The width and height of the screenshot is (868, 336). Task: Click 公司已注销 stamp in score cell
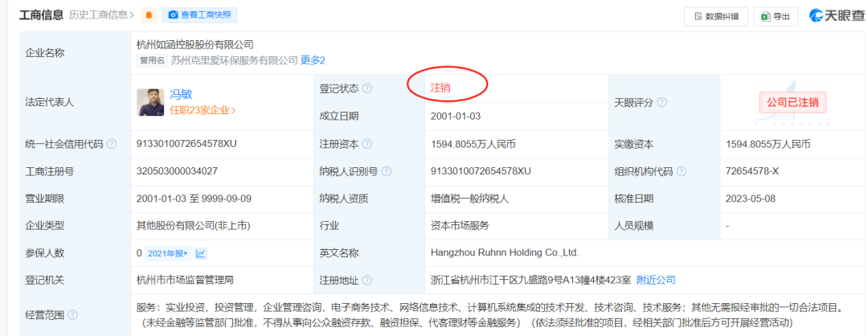click(794, 102)
